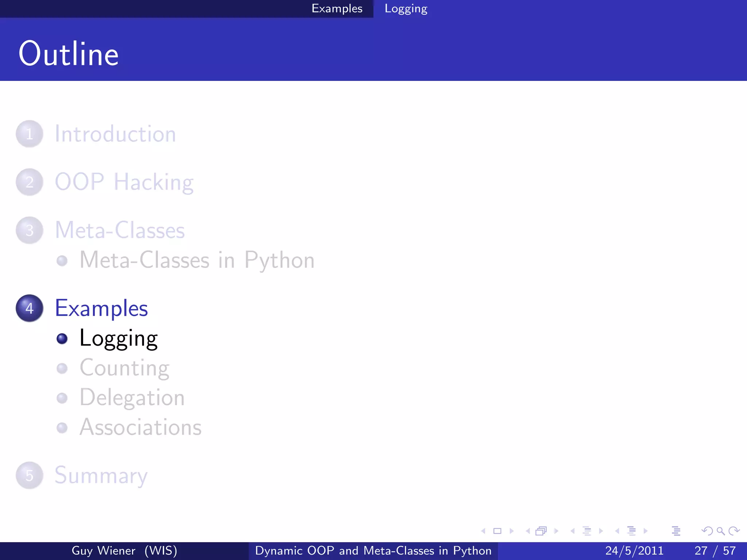Click the page counter 27 / 57

[x=715, y=551]
